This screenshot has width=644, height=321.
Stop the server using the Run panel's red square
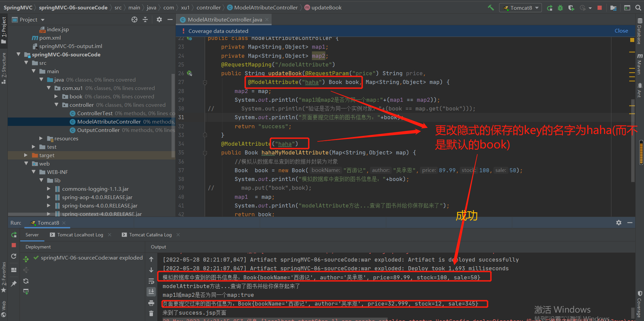point(14,245)
